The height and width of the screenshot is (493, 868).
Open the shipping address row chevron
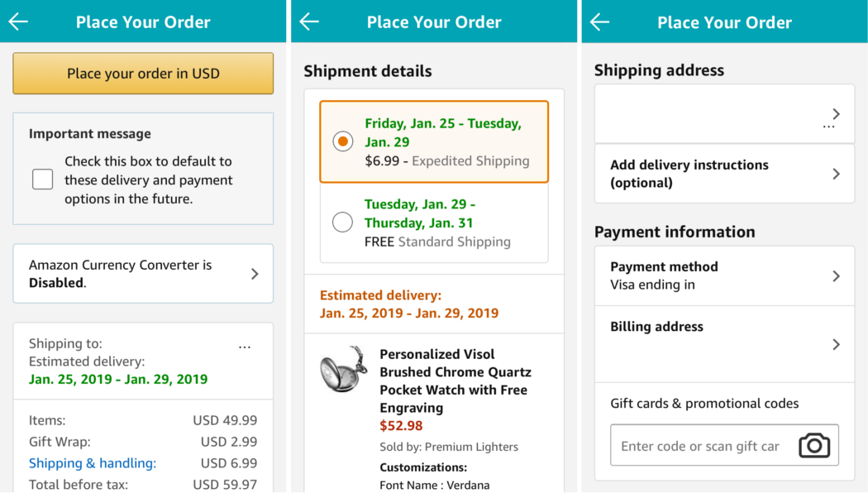pyautogui.click(x=837, y=114)
